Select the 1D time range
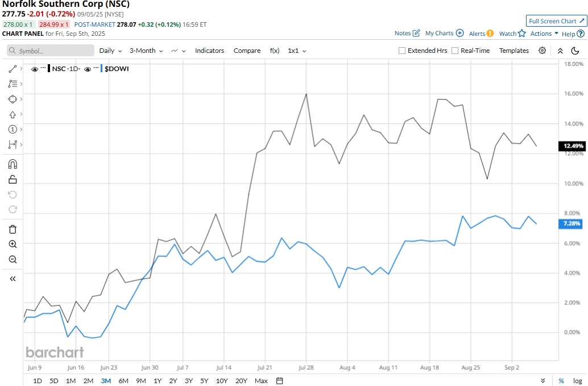588x386 pixels. (38, 381)
